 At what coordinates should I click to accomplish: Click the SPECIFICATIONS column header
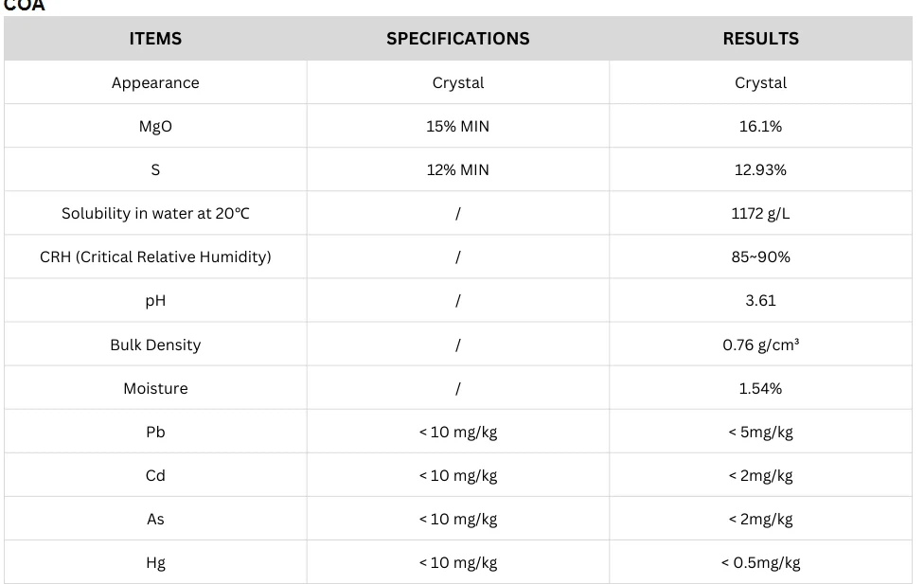pyautogui.click(x=457, y=39)
